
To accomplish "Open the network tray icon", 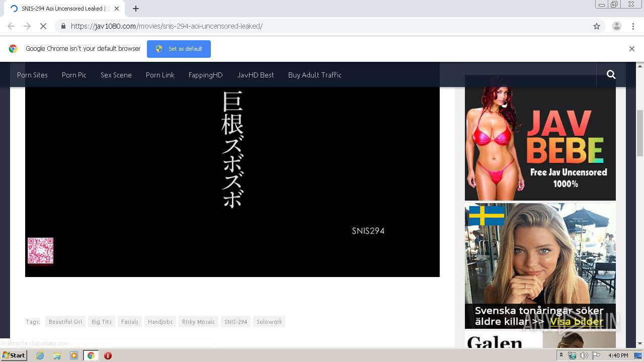I will point(572,355).
